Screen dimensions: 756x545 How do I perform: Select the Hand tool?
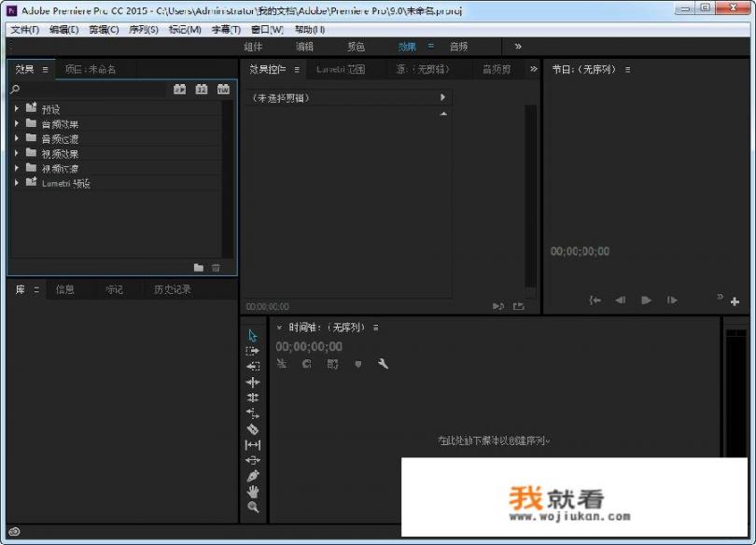[x=253, y=492]
